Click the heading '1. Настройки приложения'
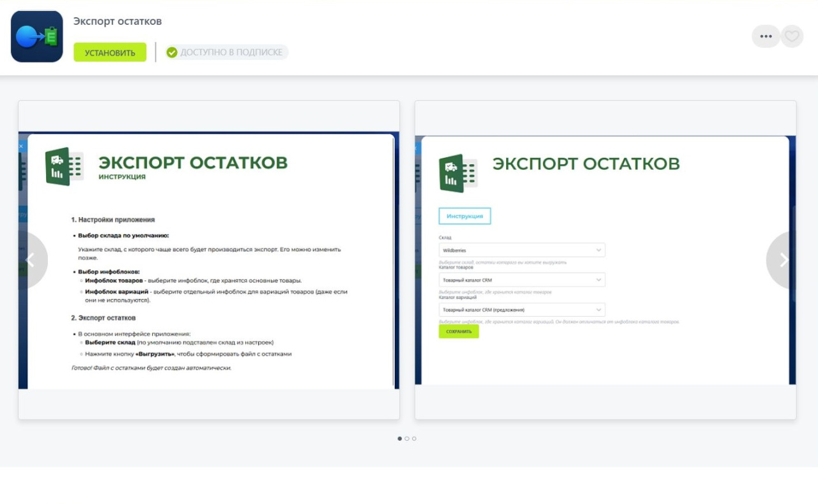This screenshot has width=818, height=504. (113, 220)
